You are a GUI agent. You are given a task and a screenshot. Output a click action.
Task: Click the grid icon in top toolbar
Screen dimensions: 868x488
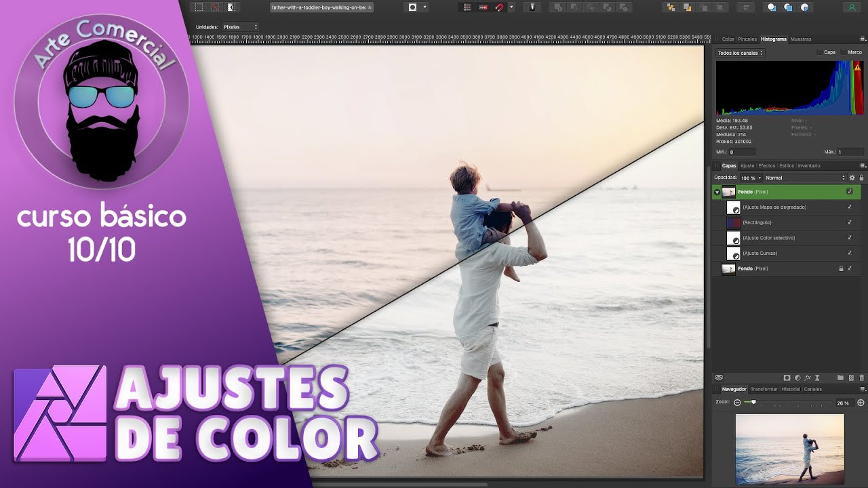pos(467,7)
